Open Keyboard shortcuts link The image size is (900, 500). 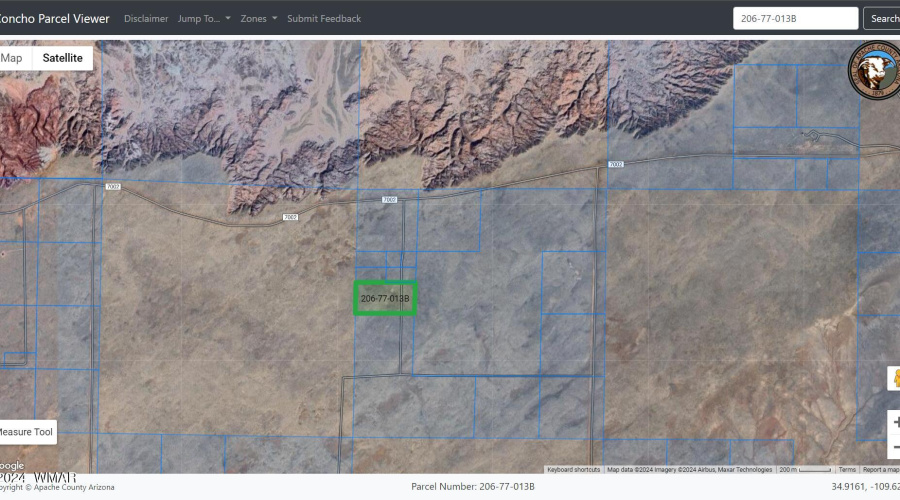[x=574, y=469]
